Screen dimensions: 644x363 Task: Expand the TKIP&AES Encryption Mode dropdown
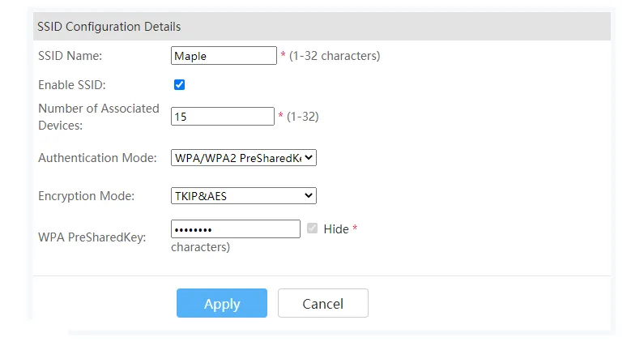coord(244,196)
